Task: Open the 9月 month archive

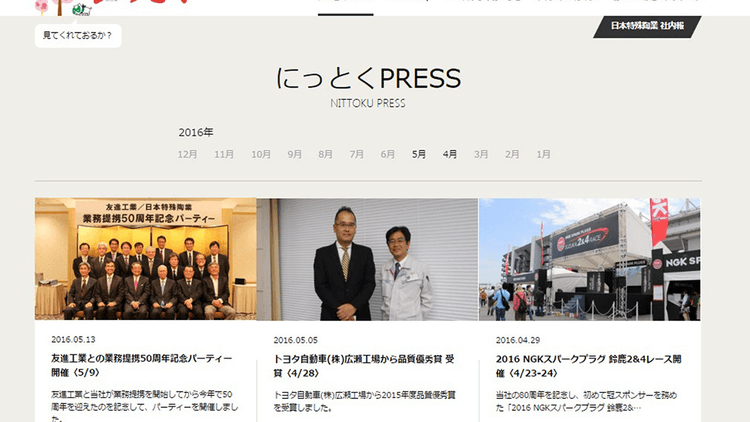Action: pos(294,154)
